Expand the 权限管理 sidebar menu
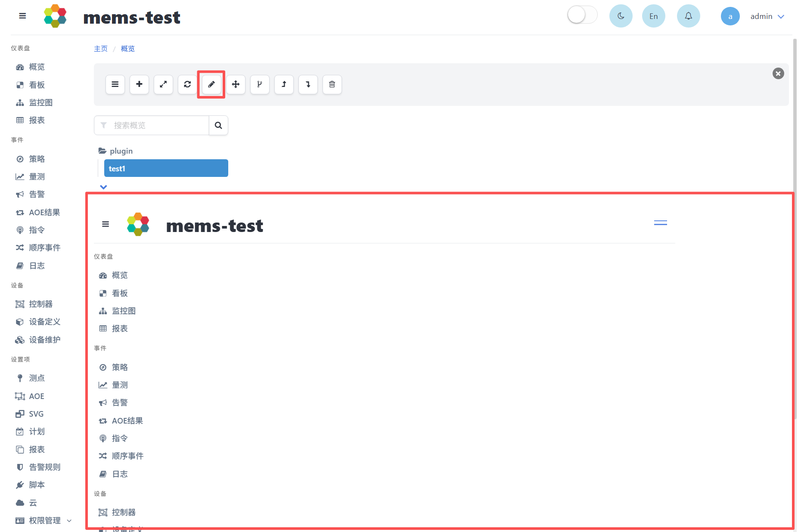This screenshot has width=801, height=532. tap(43, 520)
